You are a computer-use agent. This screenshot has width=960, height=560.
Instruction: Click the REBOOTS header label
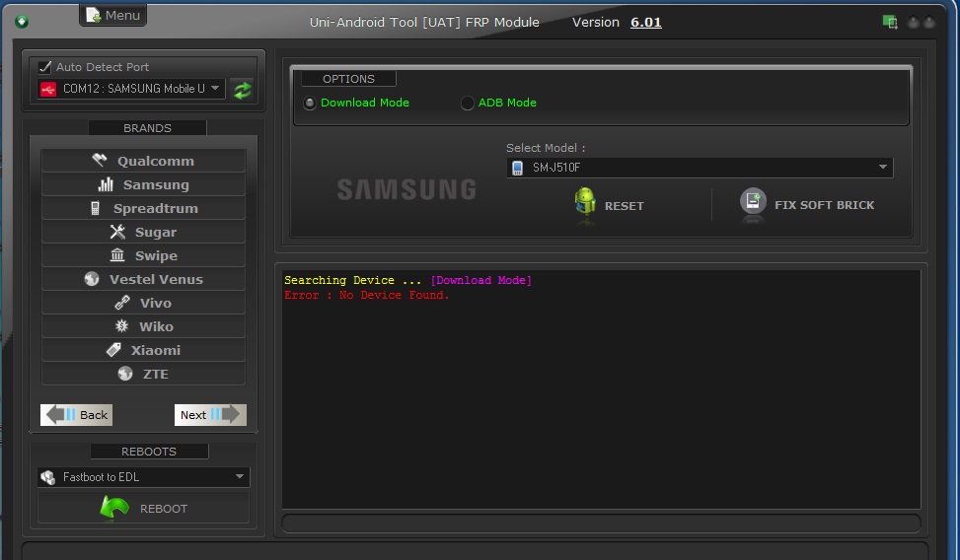coord(149,452)
